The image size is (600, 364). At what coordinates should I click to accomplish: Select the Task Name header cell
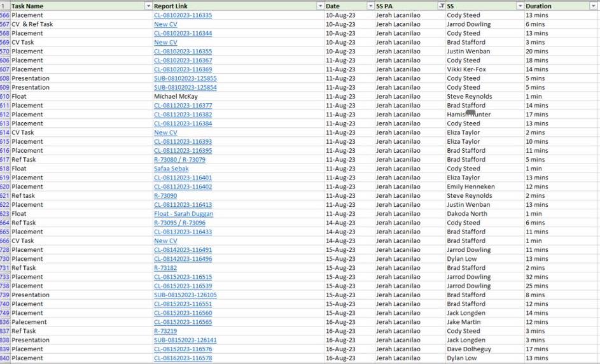tap(81, 6)
